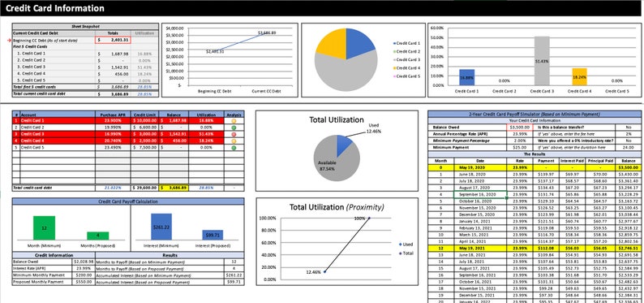644x303 pixels.
Task: Click the red arrow beside Beginning CC Debt
Action: point(10,41)
